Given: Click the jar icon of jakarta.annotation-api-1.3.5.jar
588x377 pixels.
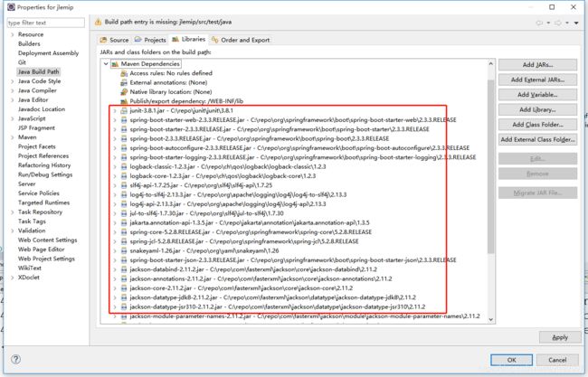Looking at the screenshot, I should click(x=124, y=222).
